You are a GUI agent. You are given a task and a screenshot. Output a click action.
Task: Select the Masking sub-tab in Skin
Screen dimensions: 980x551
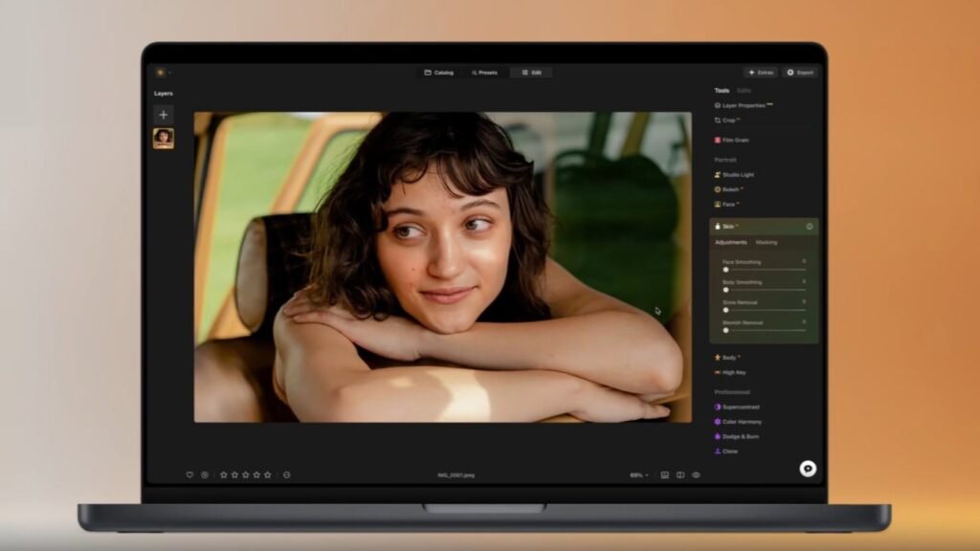click(767, 242)
